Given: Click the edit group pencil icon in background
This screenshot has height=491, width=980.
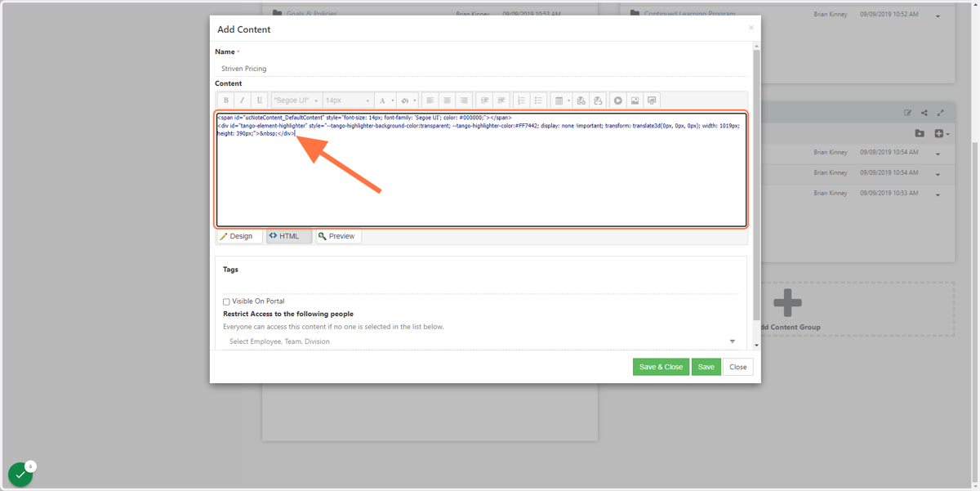Looking at the screenshot, I should click(908, 113).
